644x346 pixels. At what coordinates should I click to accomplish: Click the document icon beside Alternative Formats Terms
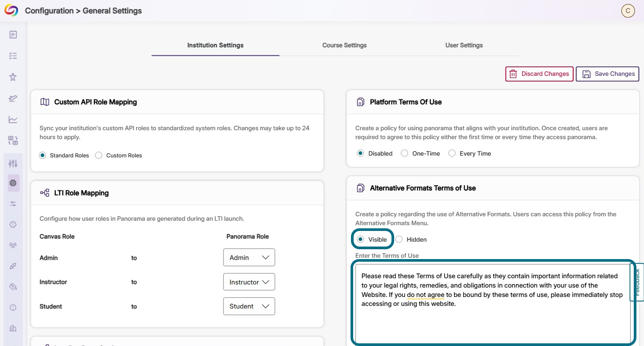pos(360,188)
